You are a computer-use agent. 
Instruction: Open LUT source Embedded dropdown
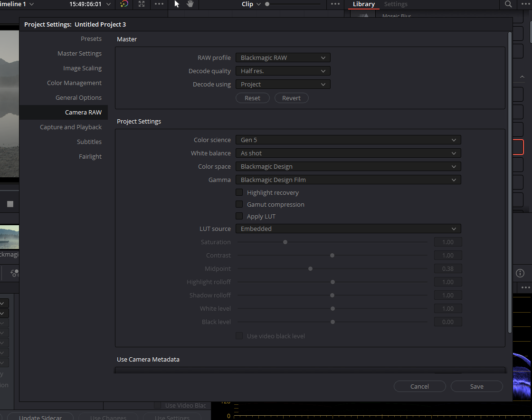(x=349, y=229)
